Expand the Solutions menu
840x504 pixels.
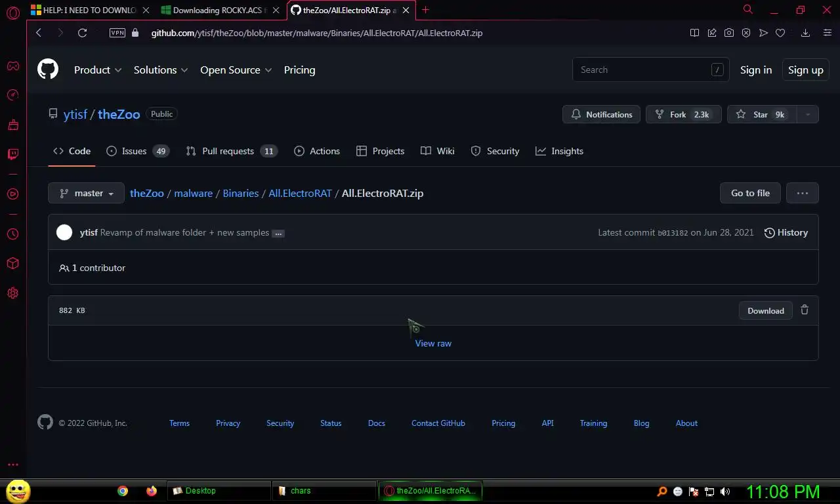point(161,70)
